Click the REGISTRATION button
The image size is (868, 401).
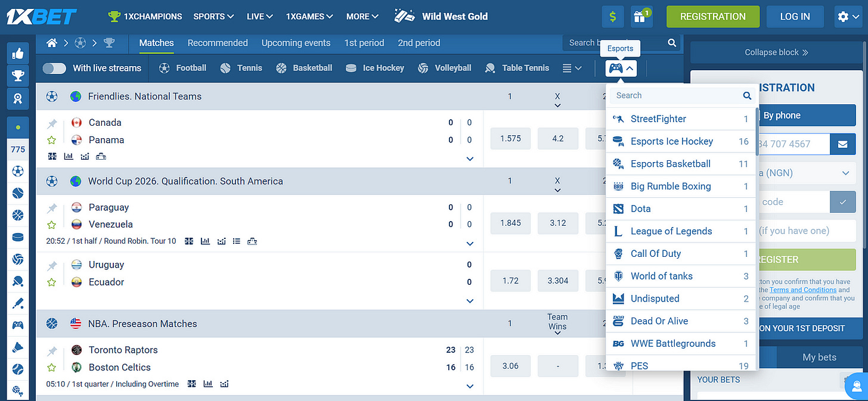(x=712, y=16)
